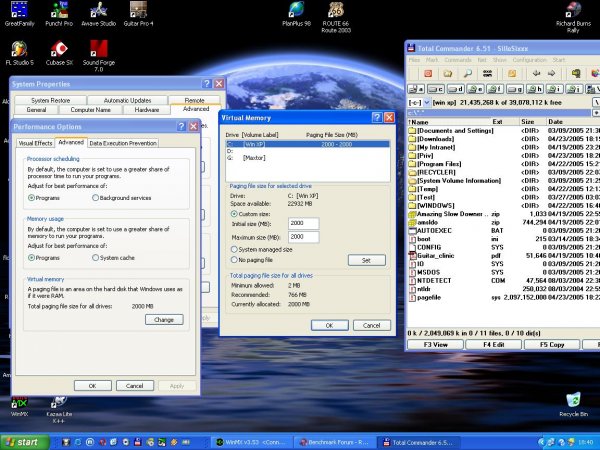
Task: Click OK in the Performance Options dialog
Action: 93,386
